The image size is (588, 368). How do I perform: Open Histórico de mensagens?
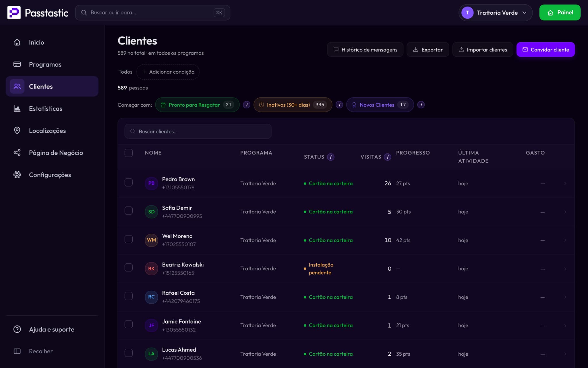click(x=365, y=49)
